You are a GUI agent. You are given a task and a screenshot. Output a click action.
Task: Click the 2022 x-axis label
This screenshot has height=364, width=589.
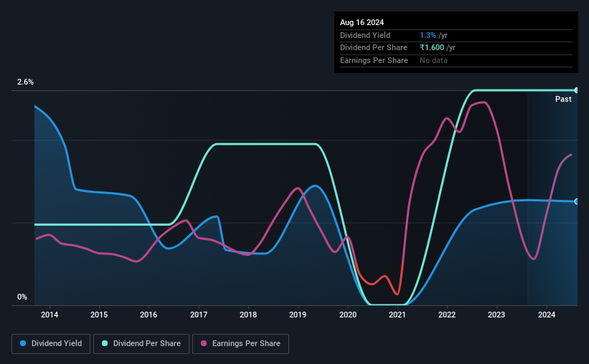click(x=447, y=315)
